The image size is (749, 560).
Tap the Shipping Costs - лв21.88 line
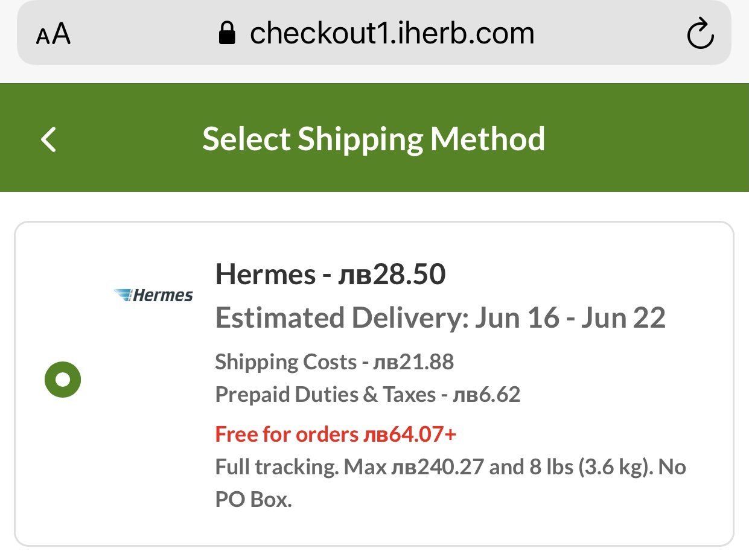[334, 362]
